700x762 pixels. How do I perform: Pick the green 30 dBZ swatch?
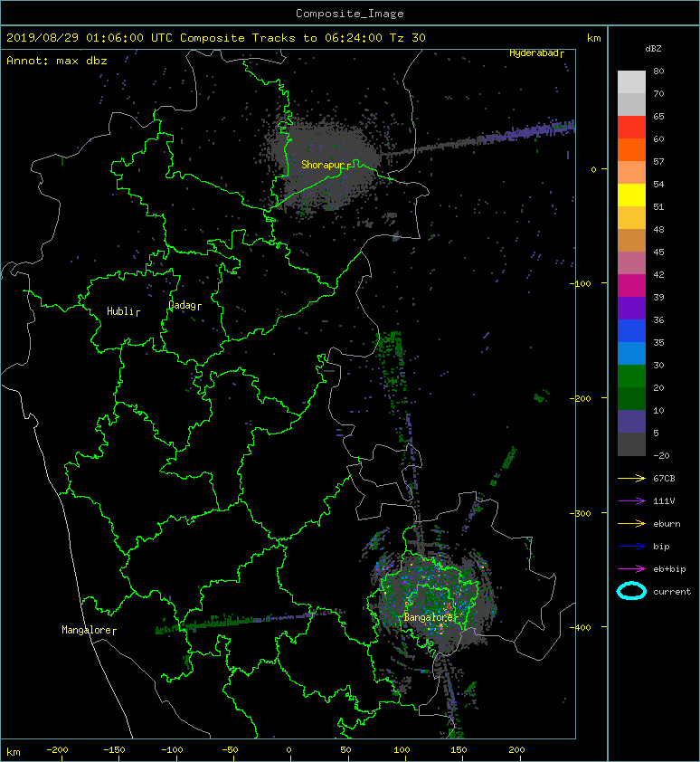point(631,376)
